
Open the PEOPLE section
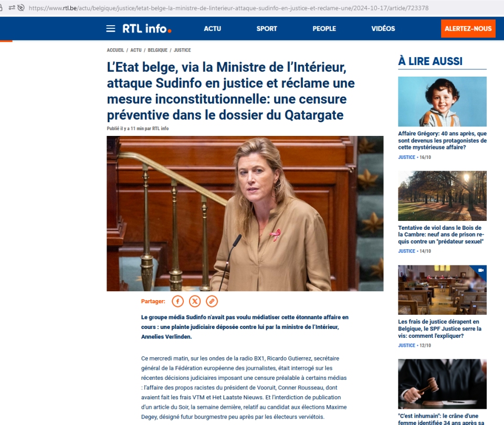[x=324, y=28]
